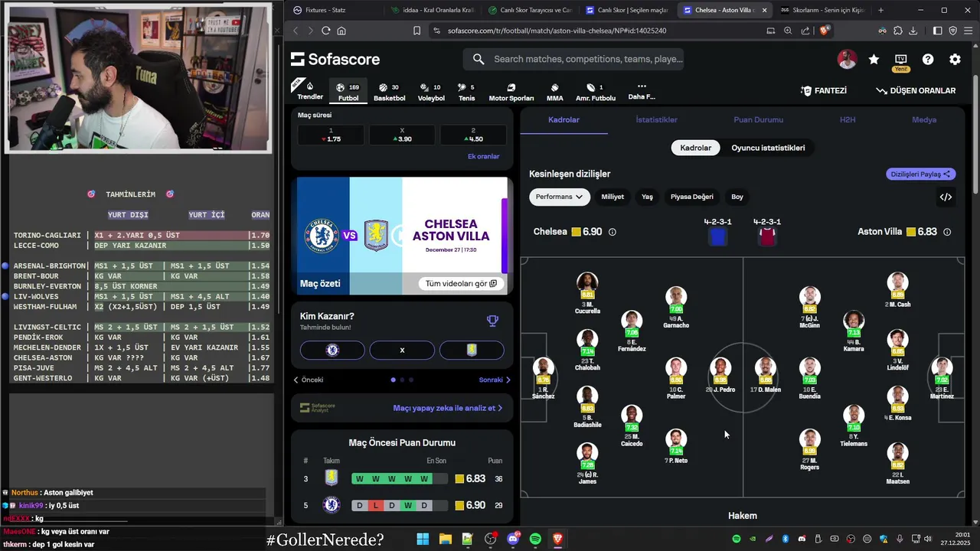Viewport: 980px width, 551px height.
Task: Open Maçı yapay zeka ile analiz et
Action: pos(448,408)
